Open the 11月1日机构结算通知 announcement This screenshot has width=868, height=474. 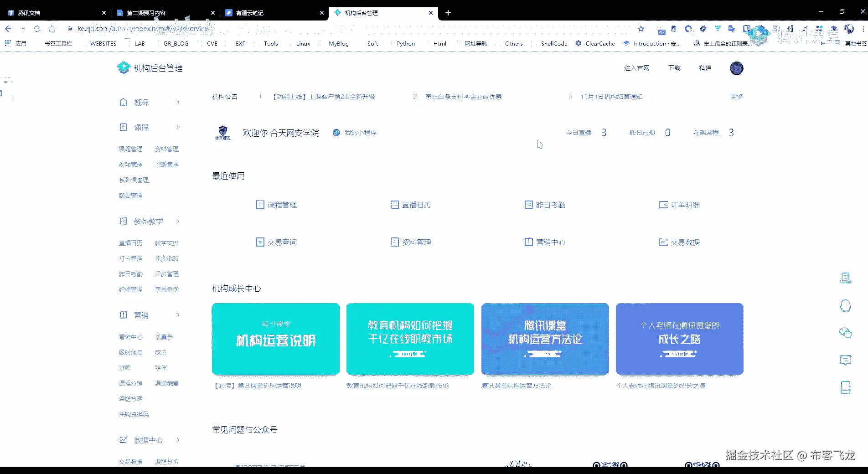611,97
